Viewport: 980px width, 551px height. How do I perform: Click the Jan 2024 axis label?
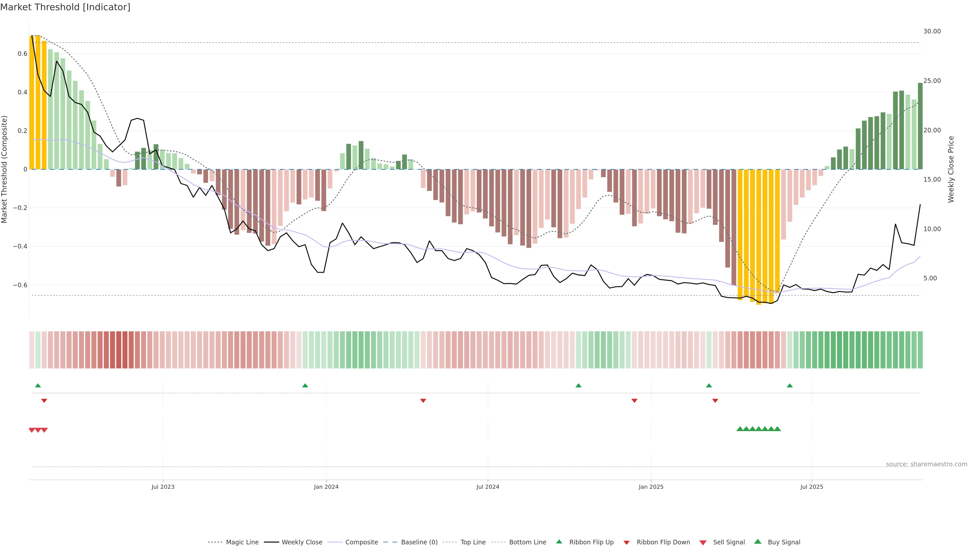326,487
